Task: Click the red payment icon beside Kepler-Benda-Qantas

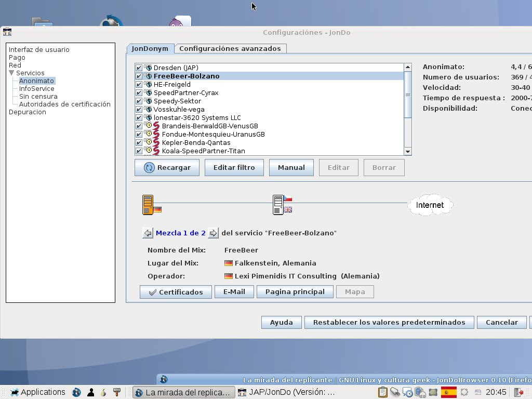Action: 156,142
